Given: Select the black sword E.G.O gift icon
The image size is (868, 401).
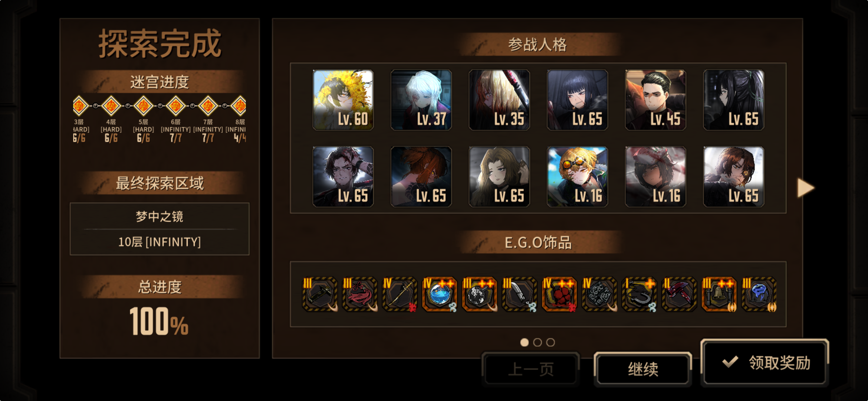Looking at the screenshot, I should (x=320, y=294).
